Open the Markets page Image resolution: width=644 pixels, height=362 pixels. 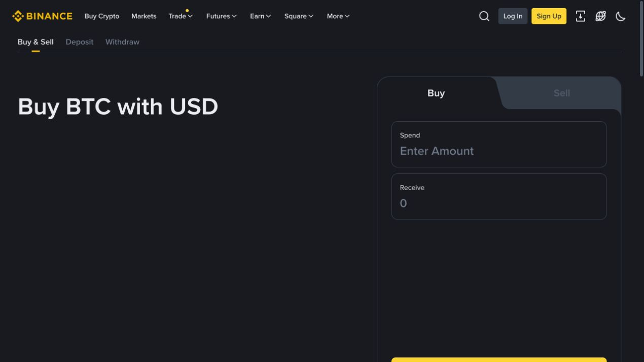144,16
